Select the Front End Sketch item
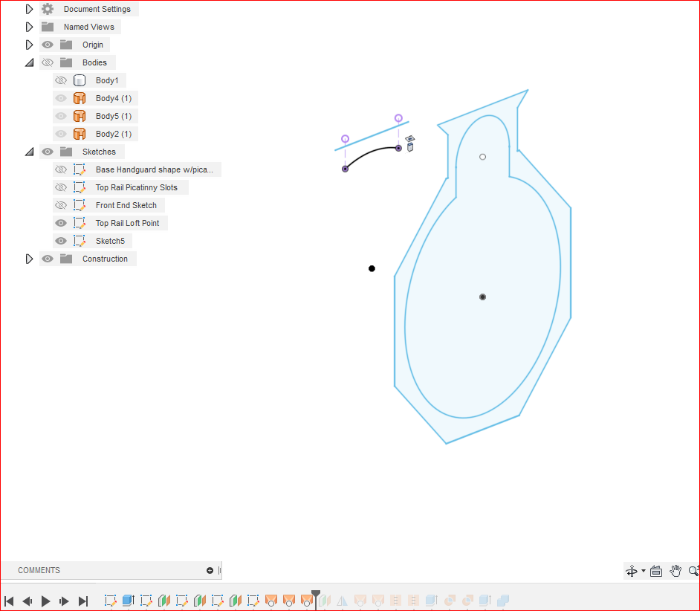700x611 pixels. pos(126,204)
